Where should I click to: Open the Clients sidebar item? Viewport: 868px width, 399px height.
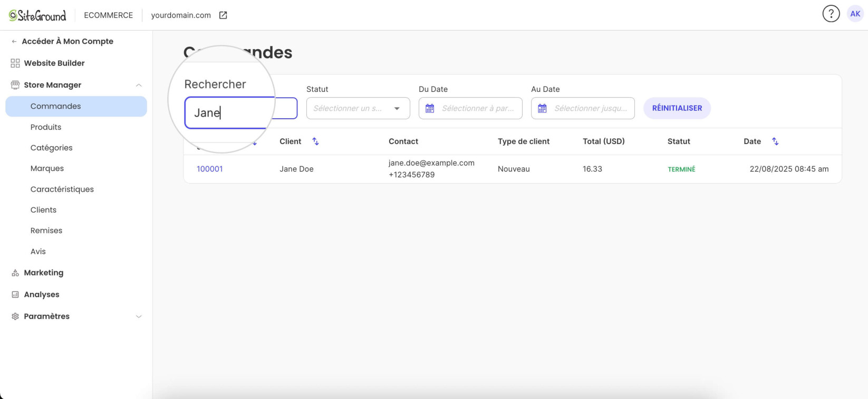43,210
